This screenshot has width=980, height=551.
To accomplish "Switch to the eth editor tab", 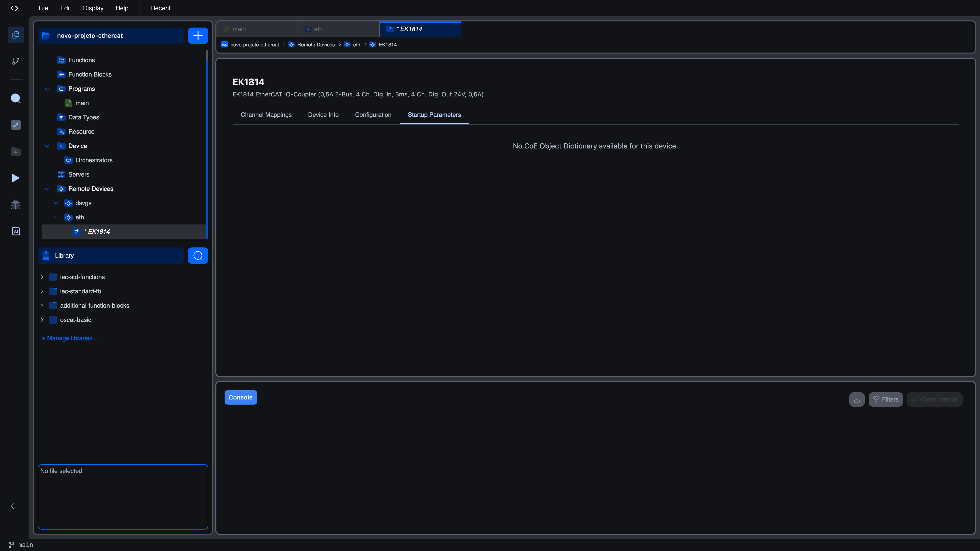I will click(339, 29).
